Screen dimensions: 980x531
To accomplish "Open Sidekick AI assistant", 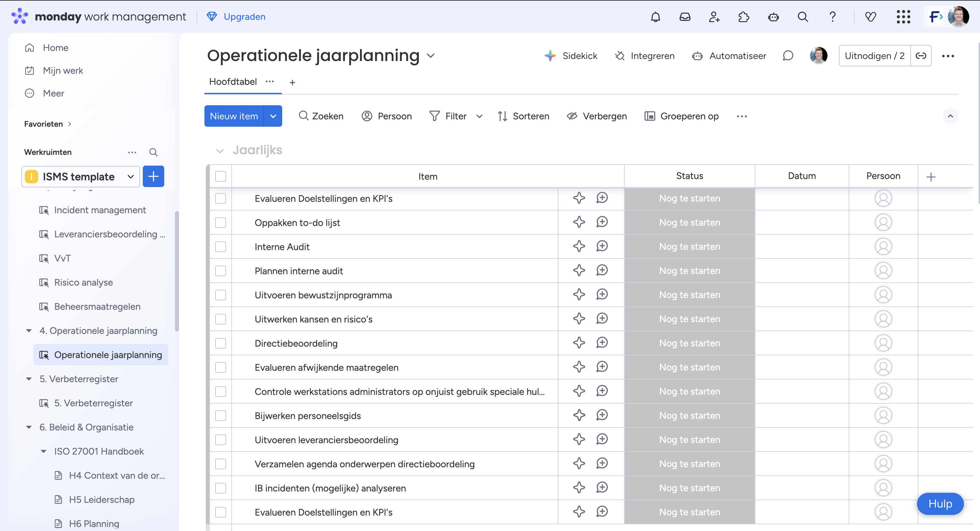I will click(571, 56).
